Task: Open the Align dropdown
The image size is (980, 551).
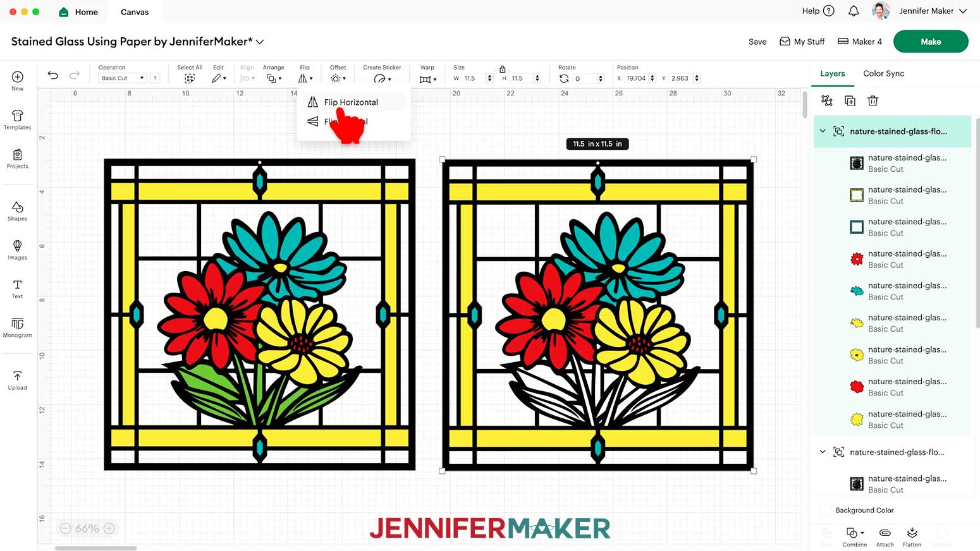Action: tap(247, 78)
